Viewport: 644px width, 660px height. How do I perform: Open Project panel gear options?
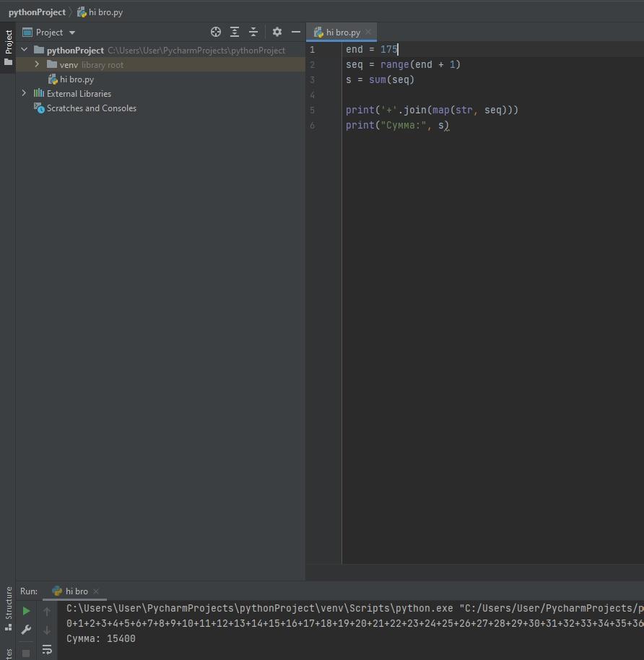(x=277, y=32)
